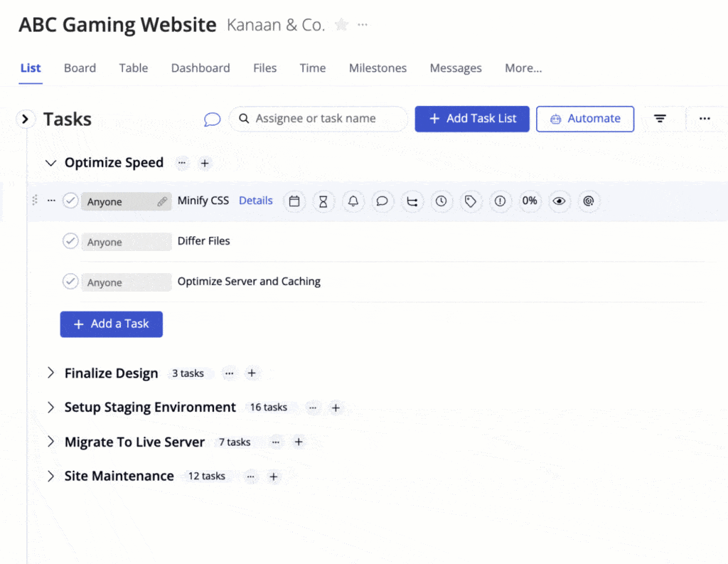This screenshot has width=728, height=564.
Task: Open Finalize Design list options ellipsis
Action: pos(230,373)
